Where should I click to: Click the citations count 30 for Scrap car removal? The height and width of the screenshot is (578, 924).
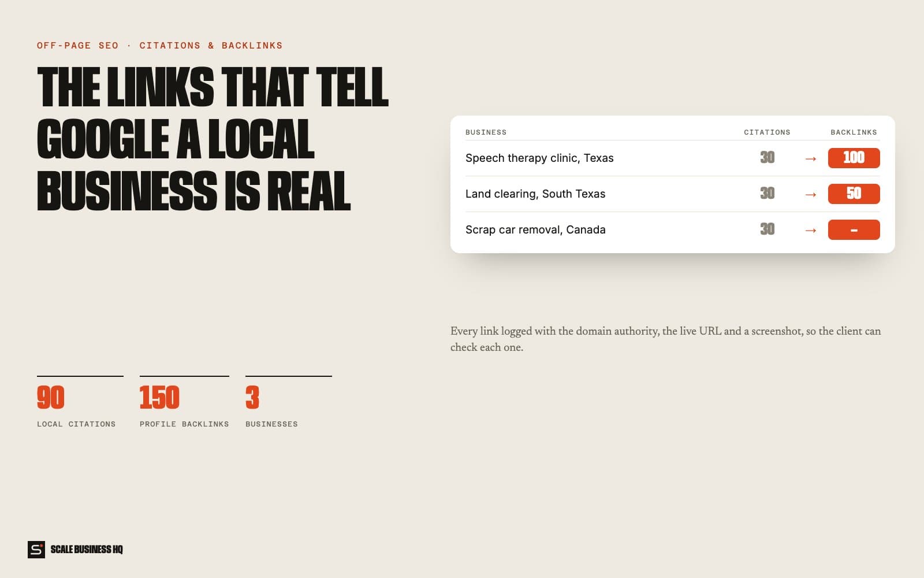(x=767, y=229)
